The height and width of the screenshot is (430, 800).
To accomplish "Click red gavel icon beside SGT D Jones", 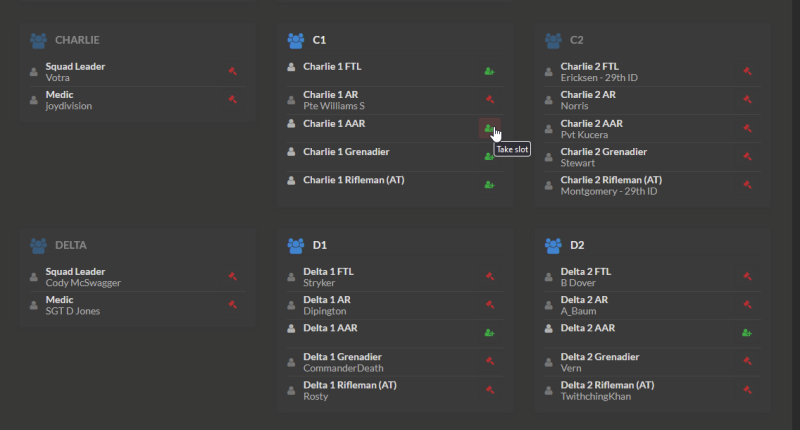I will (232, 305).
